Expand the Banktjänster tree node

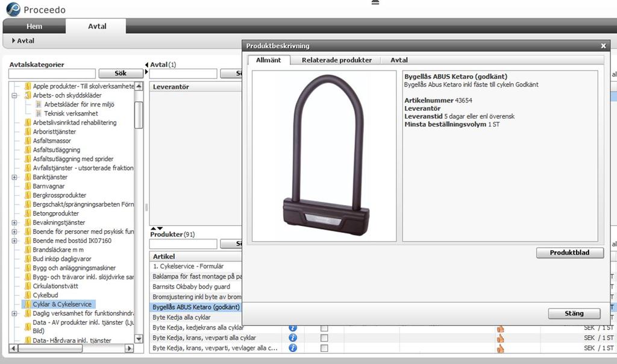[x=14, y=177]
